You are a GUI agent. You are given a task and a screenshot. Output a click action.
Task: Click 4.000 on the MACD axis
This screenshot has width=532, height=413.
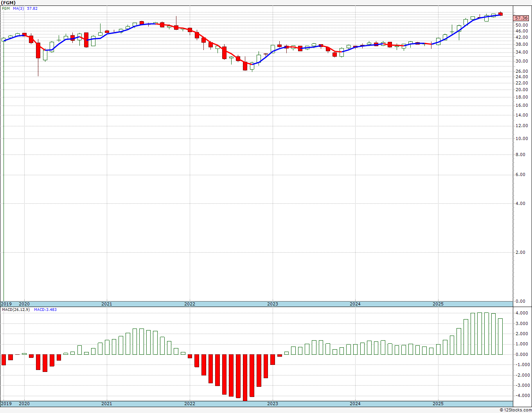[522, 313]
